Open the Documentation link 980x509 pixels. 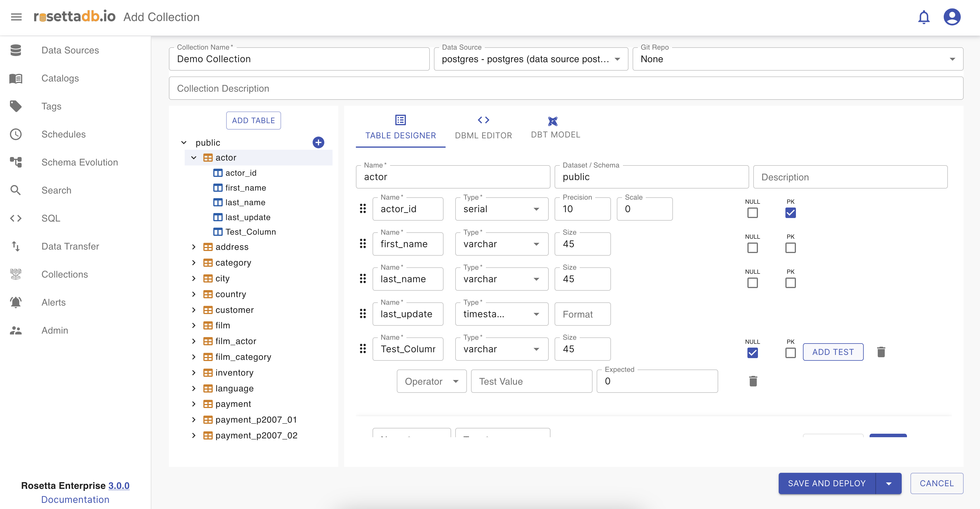tap(75, 499)
